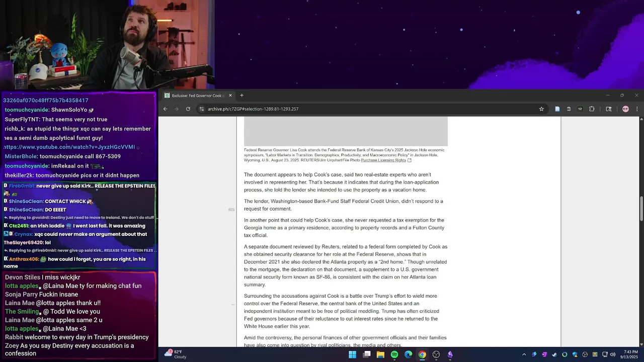Screen dimensions: 644x362
Task: Click SuperFlyTNT's chat message
Action: click(56, 119)
